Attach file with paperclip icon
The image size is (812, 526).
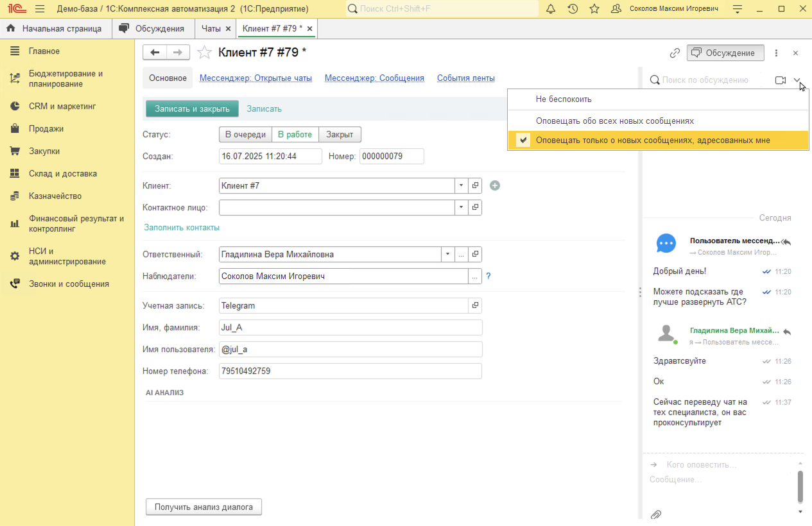click(x=656, y=514)
